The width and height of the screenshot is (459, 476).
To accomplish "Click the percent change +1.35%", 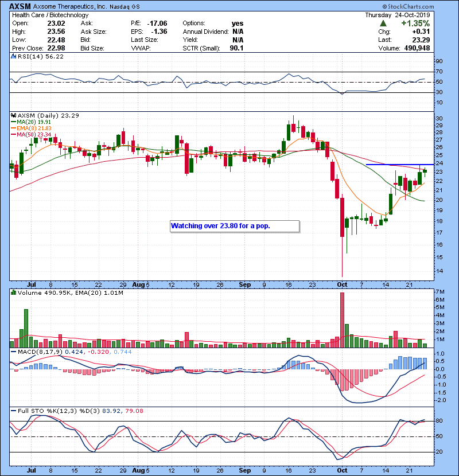I will pos(415,24).
